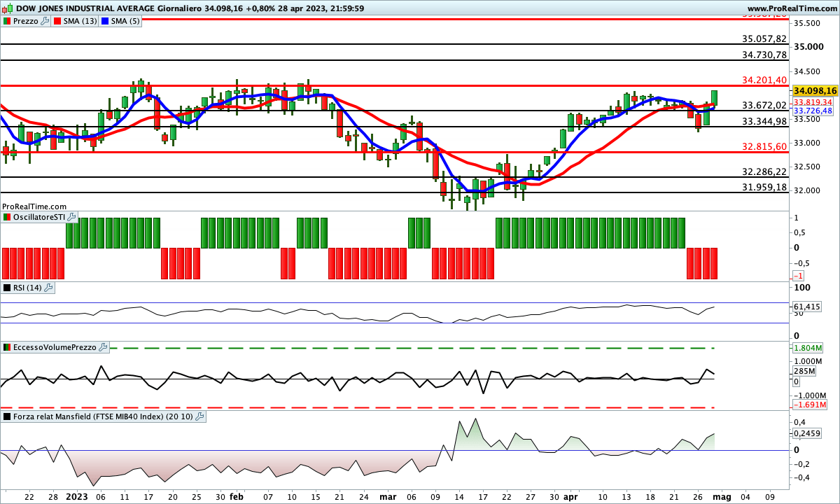Click candlestick icon in the title bar
Image resolution: width=840 pixels, height=504 pixels.
tap(6, 7)
